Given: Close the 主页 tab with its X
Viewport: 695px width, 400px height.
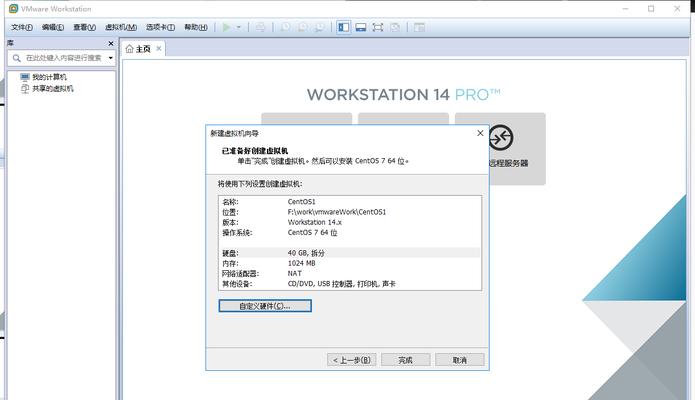Looking at the screenshot, I should click(x=159, y=48).
